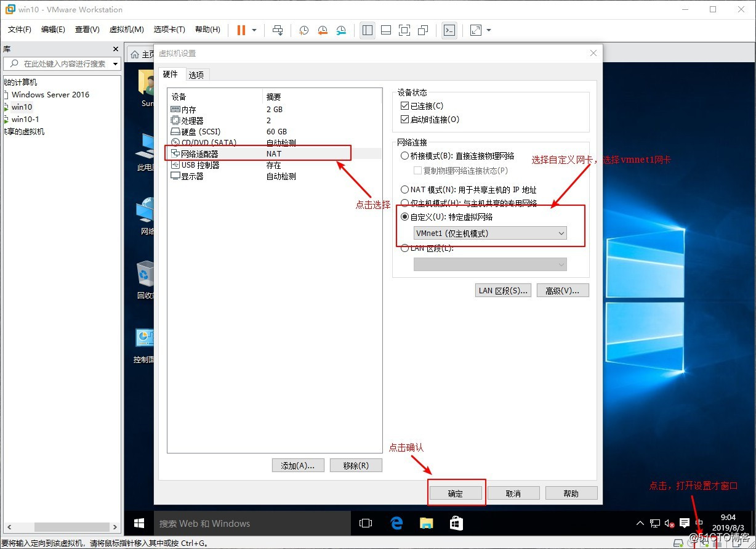This screenshot has width=756, height=549.
Task: Open File Explorer from guest taskbar
Action: point(427,523)
